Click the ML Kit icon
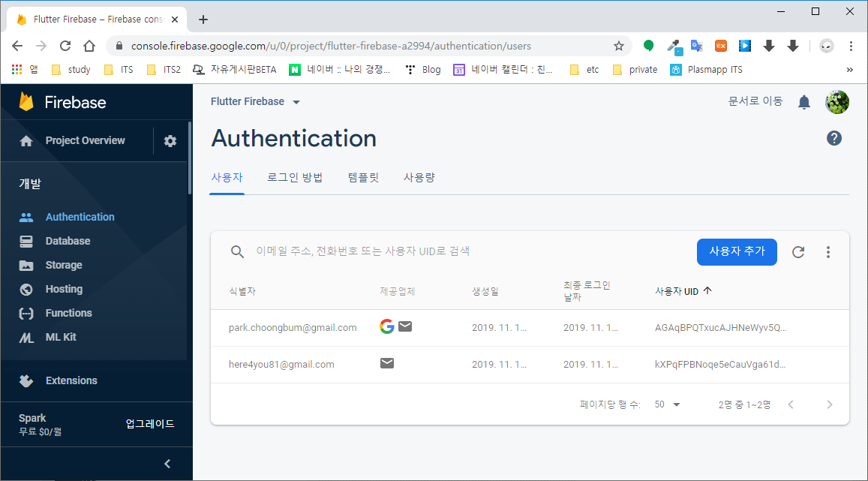Screen dimensions: 868x481 (x=26, y=337)
